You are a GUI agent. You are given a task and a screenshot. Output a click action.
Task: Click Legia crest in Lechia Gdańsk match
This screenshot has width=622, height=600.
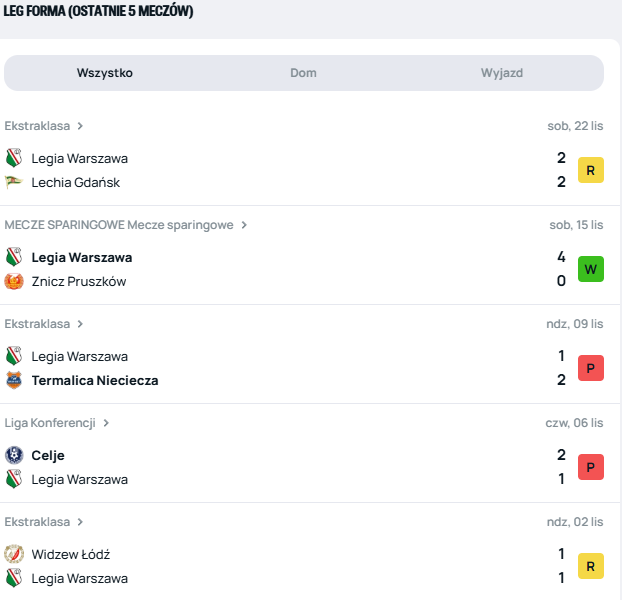[x=14, y=158]
